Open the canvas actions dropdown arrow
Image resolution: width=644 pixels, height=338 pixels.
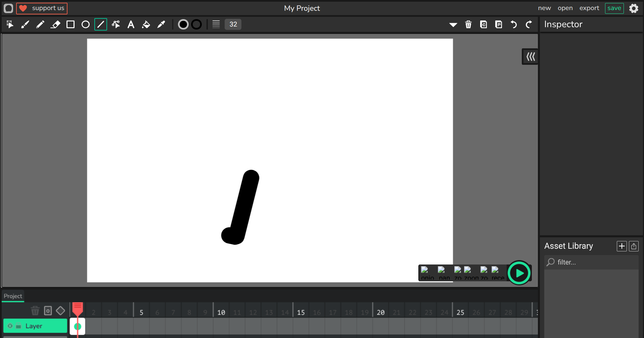(453, 25)
